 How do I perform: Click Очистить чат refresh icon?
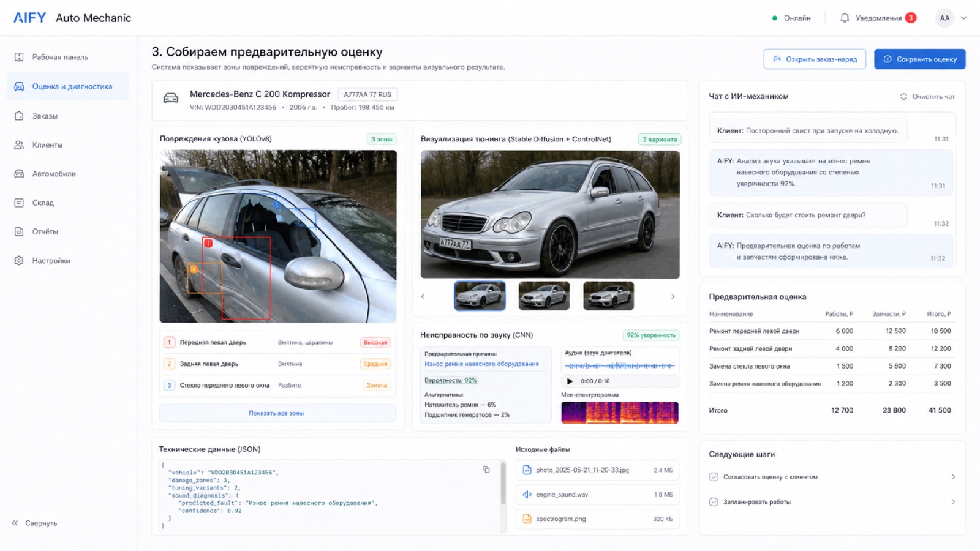point(903,96)
